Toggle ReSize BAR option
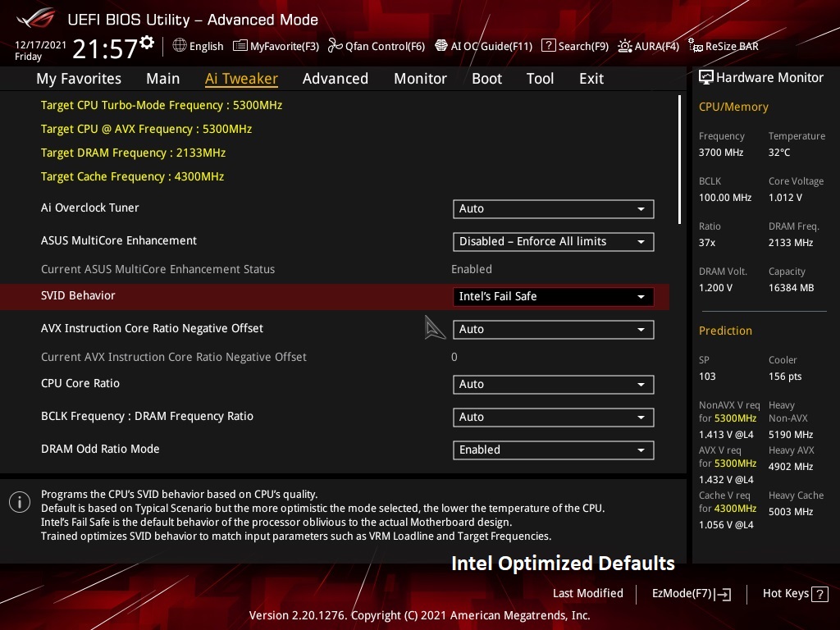The image size is (840, 630). 724,46
